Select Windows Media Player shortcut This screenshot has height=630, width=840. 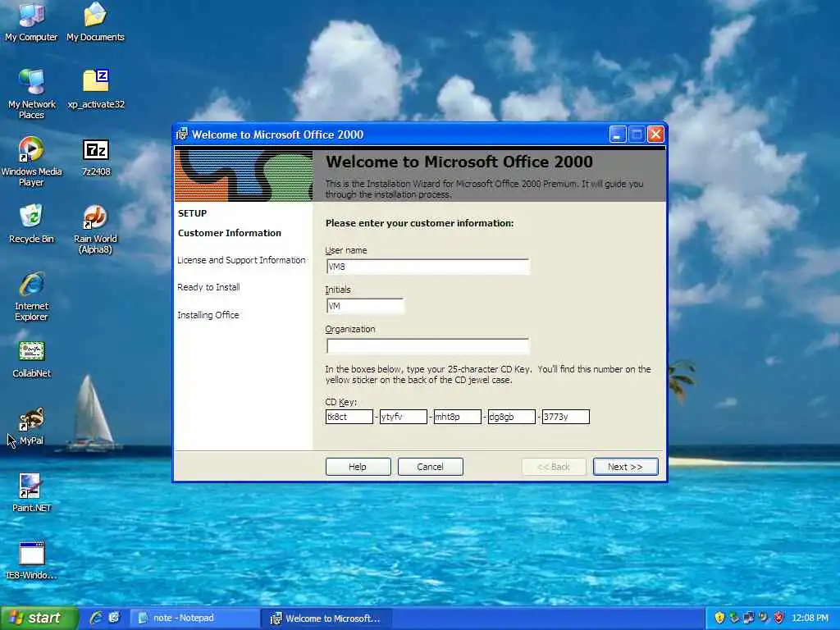tap(32, 162)
